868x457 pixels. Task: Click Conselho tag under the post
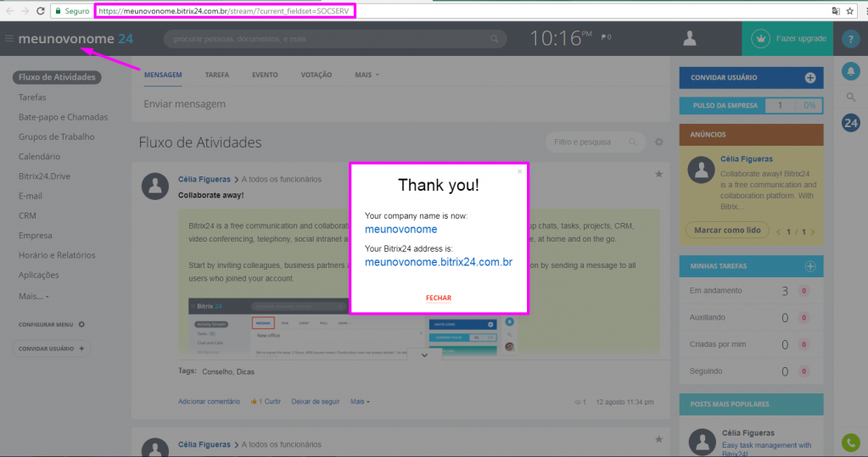[217, 372]
